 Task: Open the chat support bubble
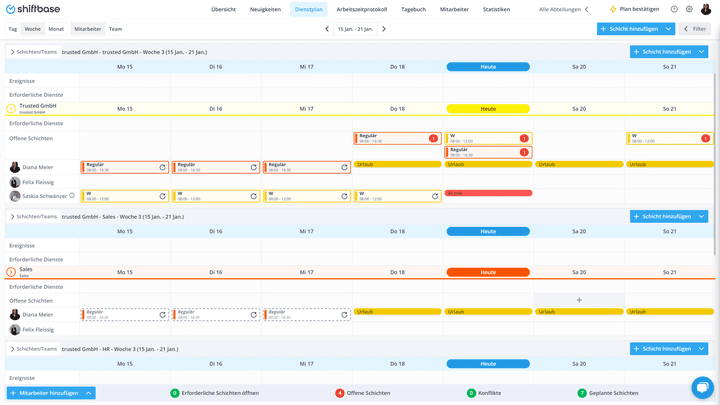(703, 388)
